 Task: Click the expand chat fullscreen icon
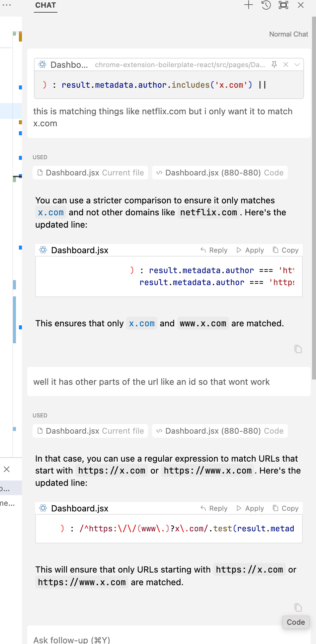[x=283, y=5]
